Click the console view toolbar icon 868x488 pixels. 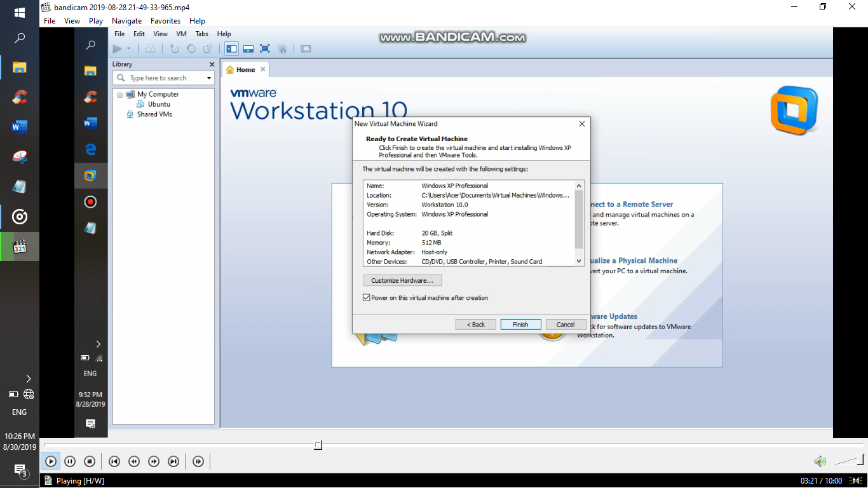(306, 49)
